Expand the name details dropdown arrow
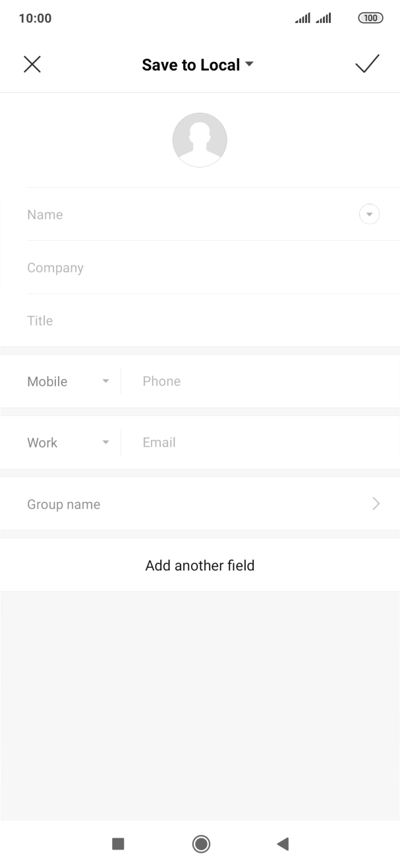This screenshot has height=868, width=400. click(369, 214)
